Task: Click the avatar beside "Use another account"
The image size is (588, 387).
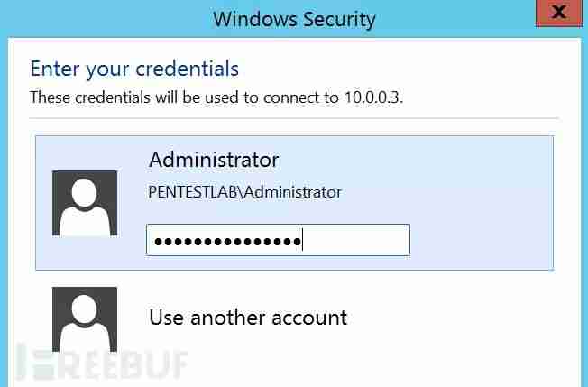Action: click(85, 320)
